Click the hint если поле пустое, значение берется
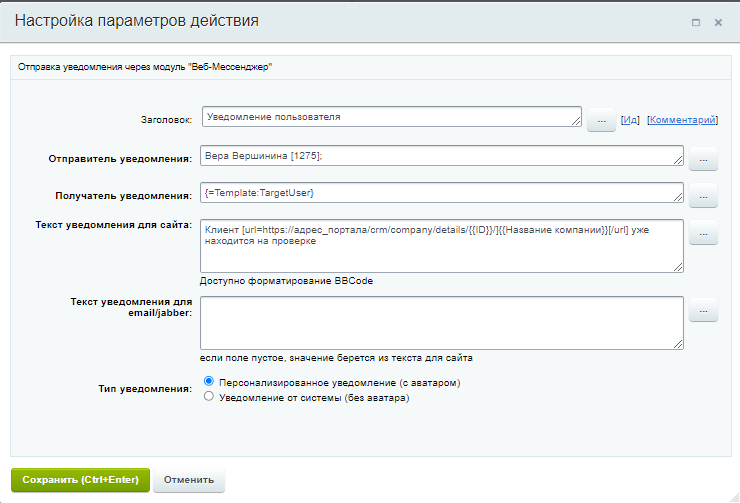Viewport: 740px width, 503px height. 336,358
